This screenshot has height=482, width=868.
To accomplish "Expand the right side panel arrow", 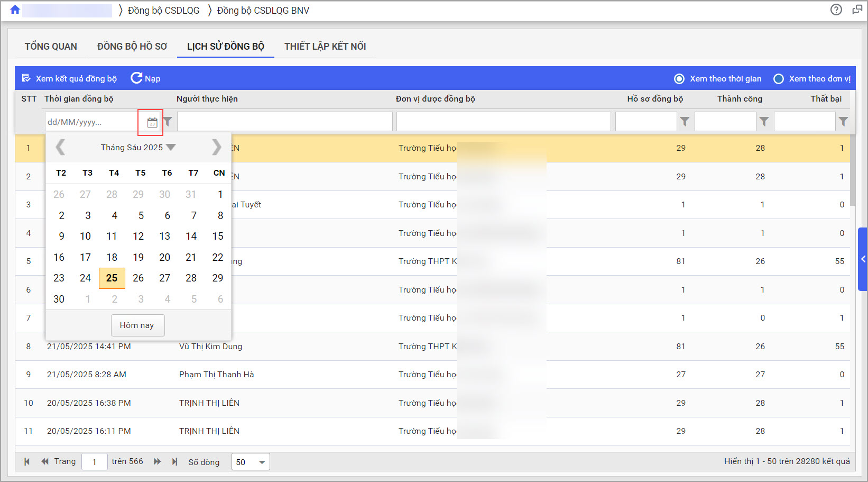I will pyautogui.click(x=863, y=259).
